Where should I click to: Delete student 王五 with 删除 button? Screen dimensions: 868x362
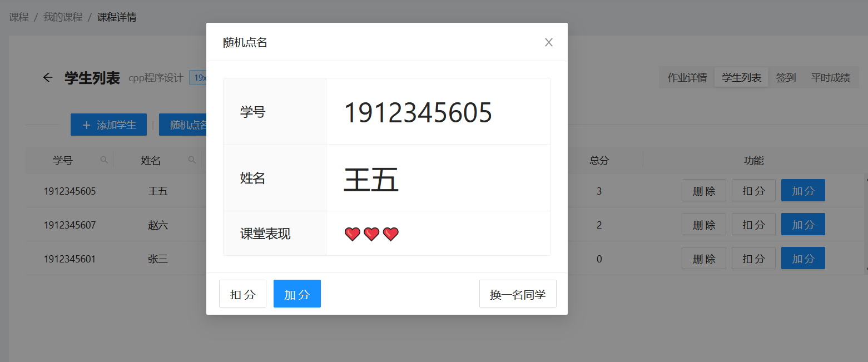pyautogui.click(x=704, y=190)
